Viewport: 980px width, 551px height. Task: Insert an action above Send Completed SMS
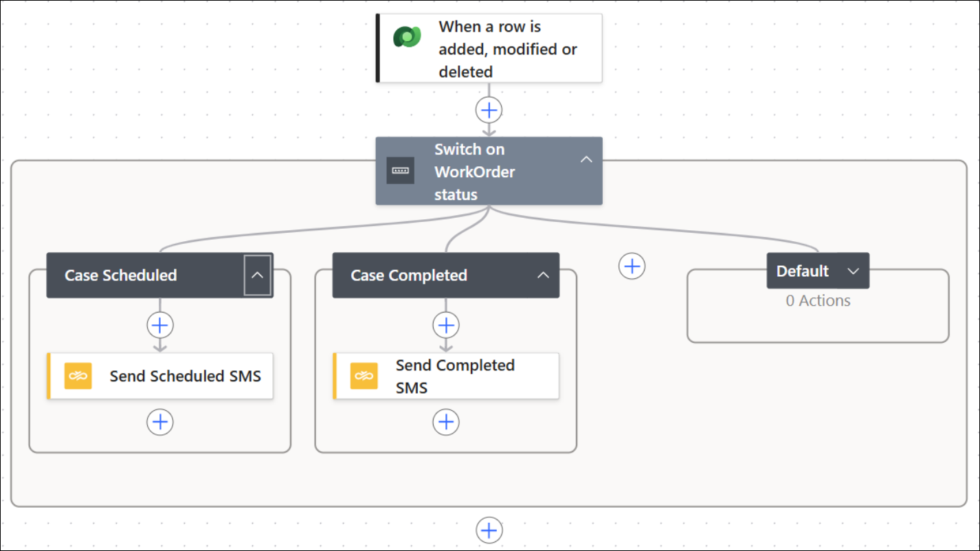tap(446, 325)
